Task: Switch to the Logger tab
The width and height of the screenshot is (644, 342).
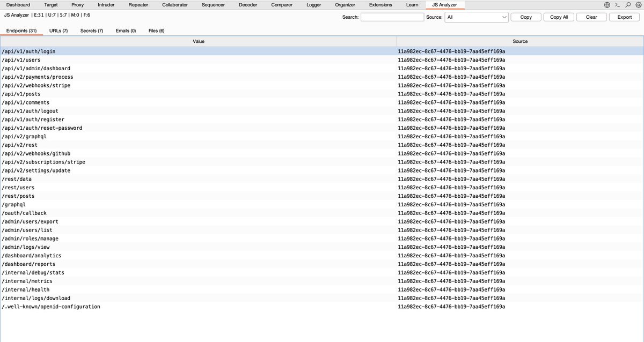Action: 314,5
